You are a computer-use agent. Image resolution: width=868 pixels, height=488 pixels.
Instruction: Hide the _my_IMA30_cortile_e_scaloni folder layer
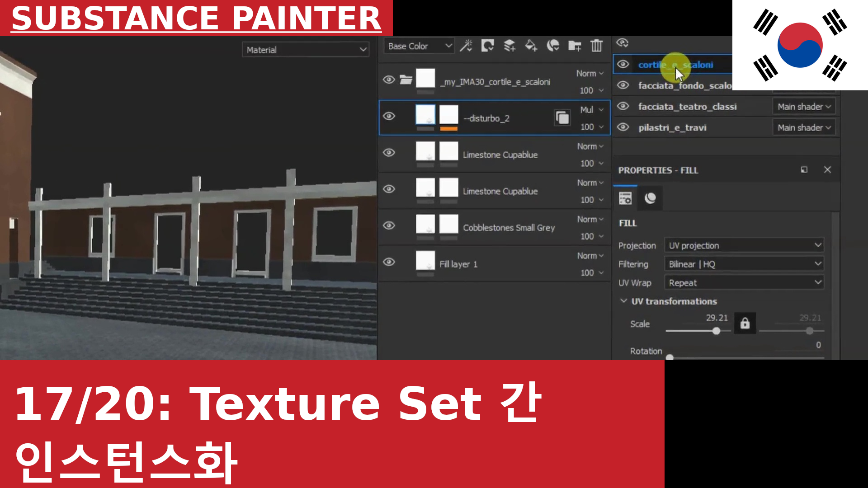point(389,80)
